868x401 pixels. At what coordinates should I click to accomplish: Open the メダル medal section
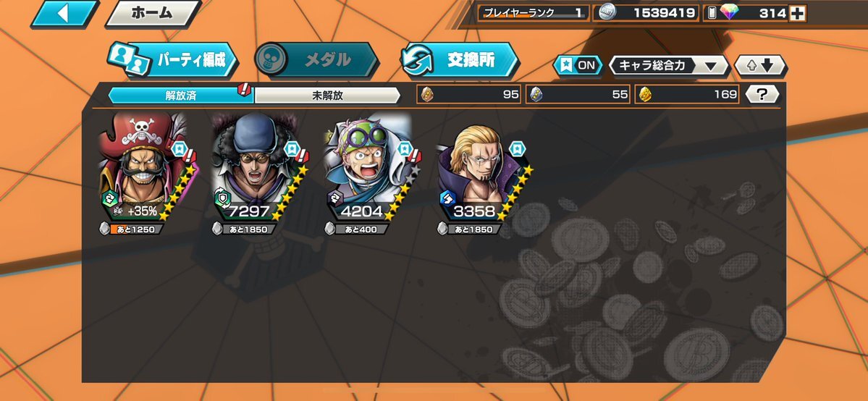(x=316, y=59)
